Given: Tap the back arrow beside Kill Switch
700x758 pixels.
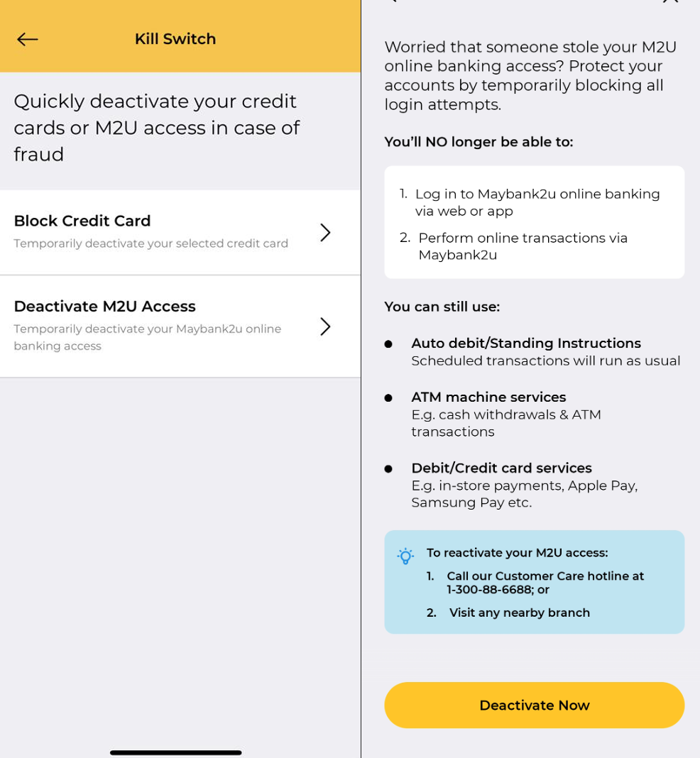Looking at the screenshot, I should click(27, 39).
